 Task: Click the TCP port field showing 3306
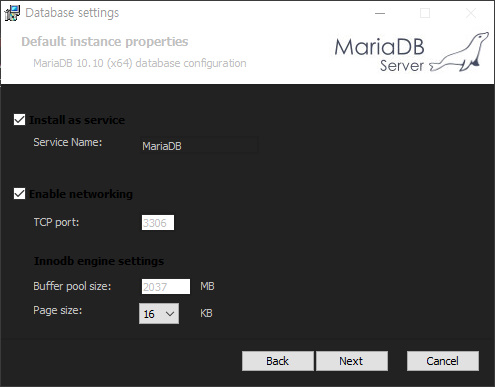[x=158, y=223]
